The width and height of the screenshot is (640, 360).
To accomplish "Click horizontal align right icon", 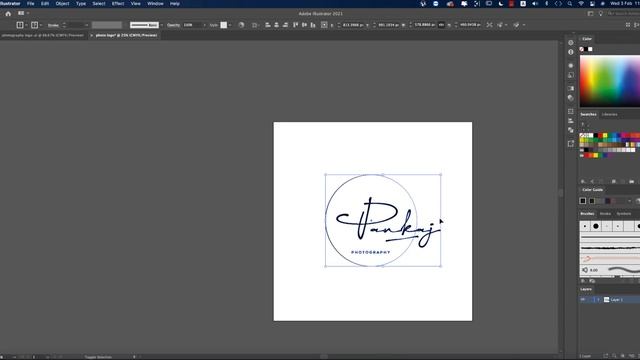I will click(x=285, y=25).
